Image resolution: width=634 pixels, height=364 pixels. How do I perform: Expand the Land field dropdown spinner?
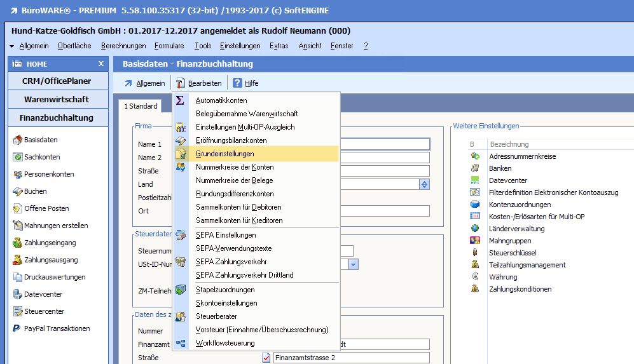point(424,184)
